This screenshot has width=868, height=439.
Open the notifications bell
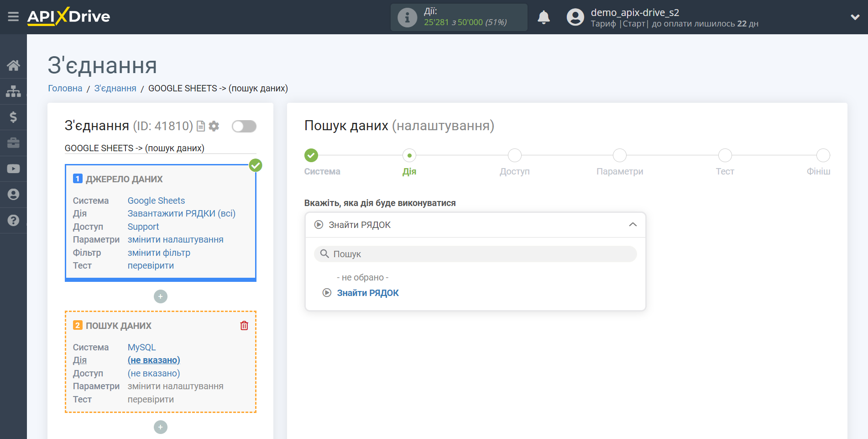pyautogui.click(x=544, y=17)
